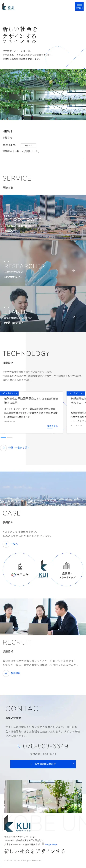Open the 一覧へ case list link
The height and width of the screenshot is (868, 86).
[x=15, y=544]
